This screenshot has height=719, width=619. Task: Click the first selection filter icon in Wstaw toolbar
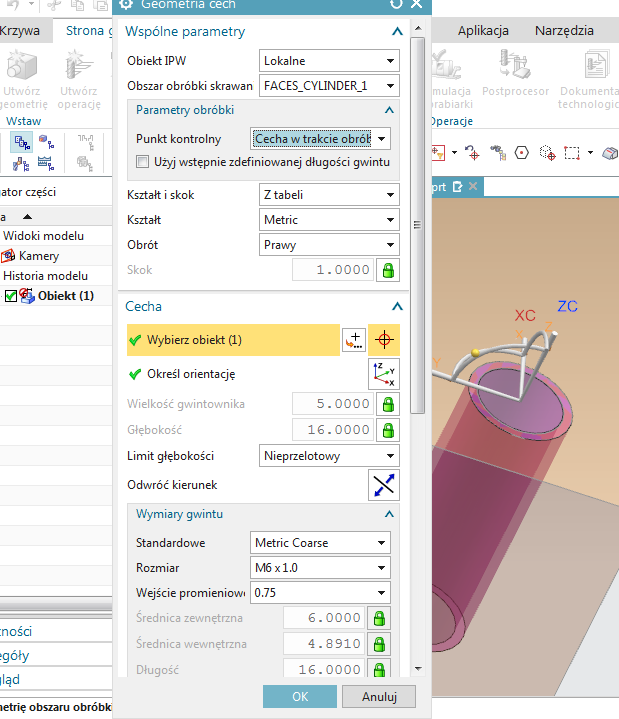[22, 143]
